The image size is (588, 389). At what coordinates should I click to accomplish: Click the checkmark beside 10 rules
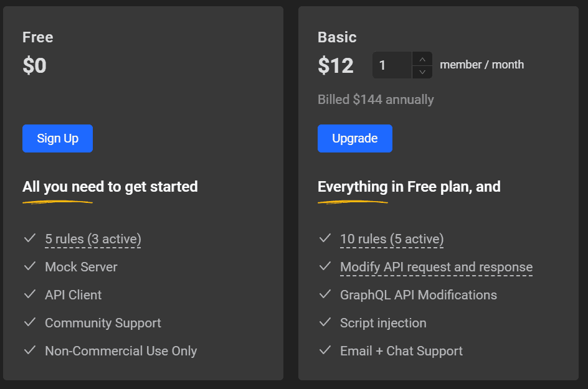coord(325,238)
